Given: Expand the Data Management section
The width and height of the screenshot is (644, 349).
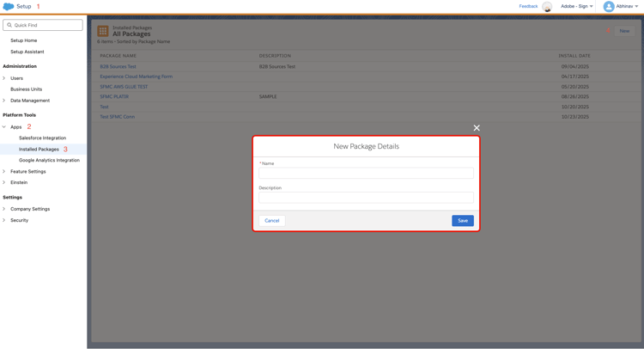Looking at the screenshot, I should coord(4,101).
